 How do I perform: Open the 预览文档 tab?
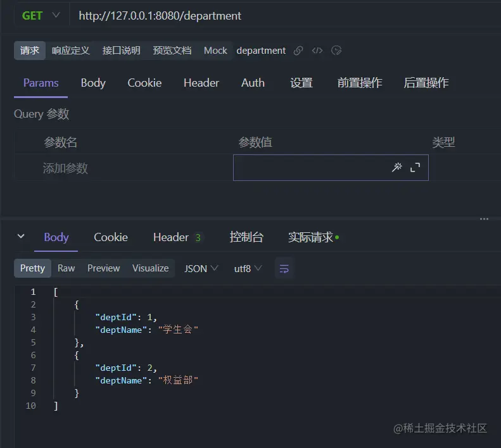tap(172, 51)
